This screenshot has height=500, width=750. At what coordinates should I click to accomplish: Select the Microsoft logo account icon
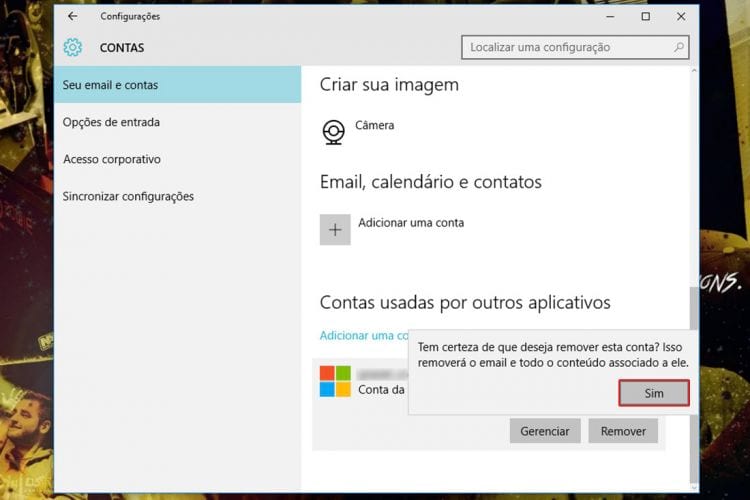335,381
